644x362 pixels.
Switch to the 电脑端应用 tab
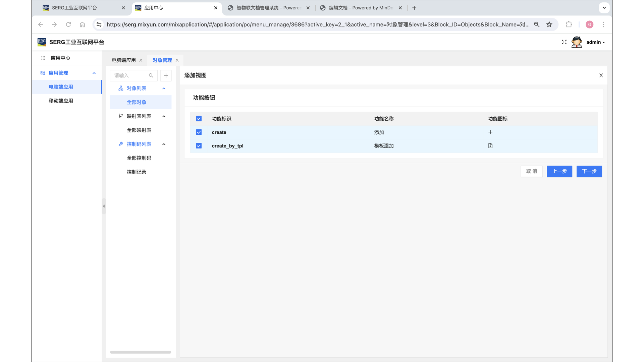click(x=124, y=60)
